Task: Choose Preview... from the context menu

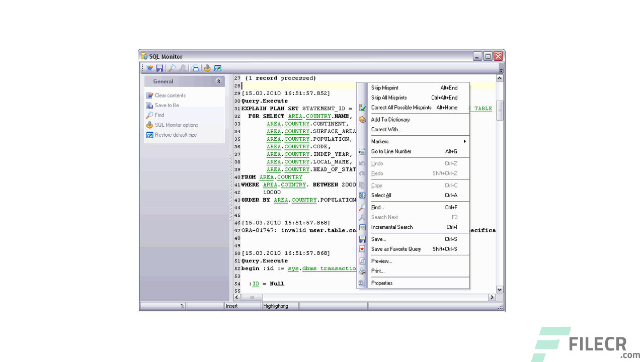Action: (413, 261)
